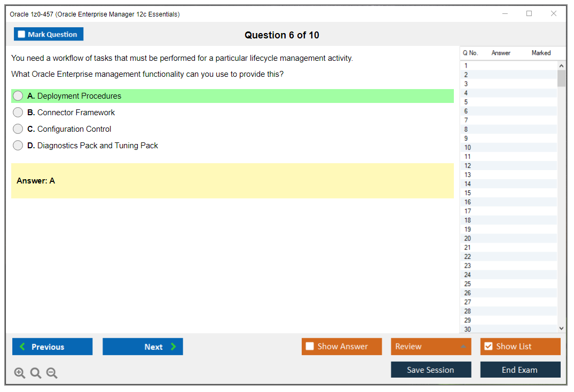
Task: Click the plain magnifier reset zoom icon
Action: (35, 373)
